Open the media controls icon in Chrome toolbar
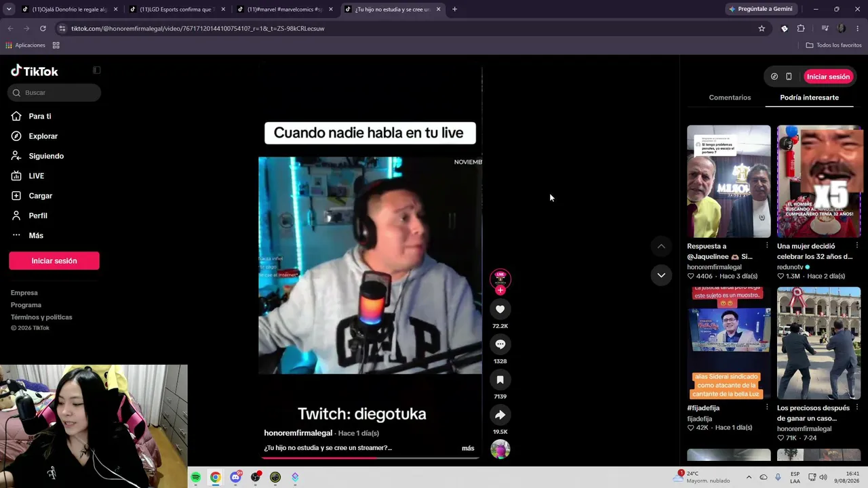This screenshot has width=868, height=488. click(825, 28)
